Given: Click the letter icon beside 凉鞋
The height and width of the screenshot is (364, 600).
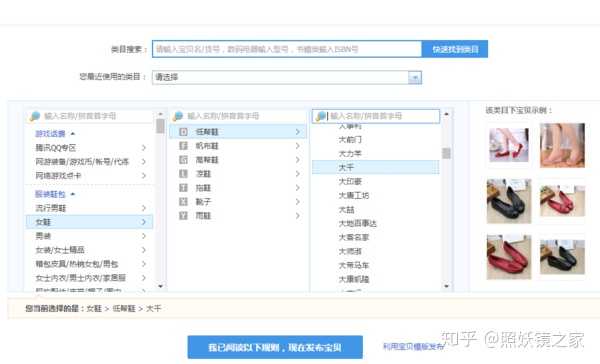Looking at the screenshot, I should (184, 174).
